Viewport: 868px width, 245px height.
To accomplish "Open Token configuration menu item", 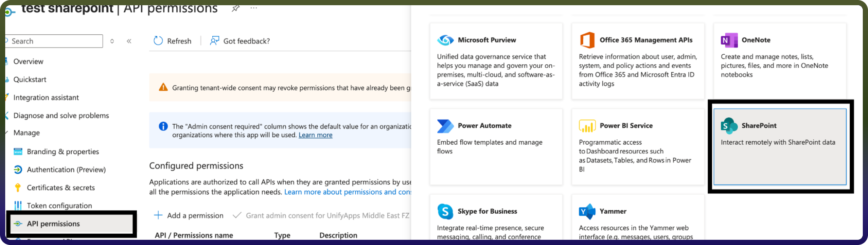I will pyautogui.click(x=59, y=205).
